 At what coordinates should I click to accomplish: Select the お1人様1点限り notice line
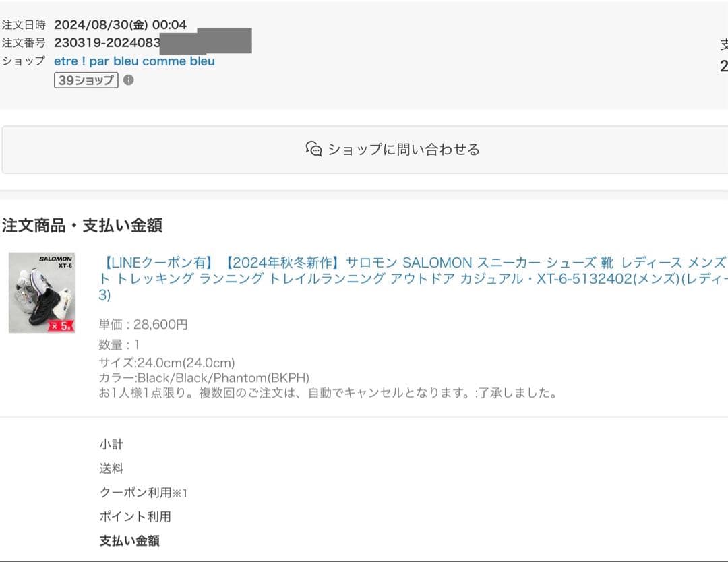[328, 393]
